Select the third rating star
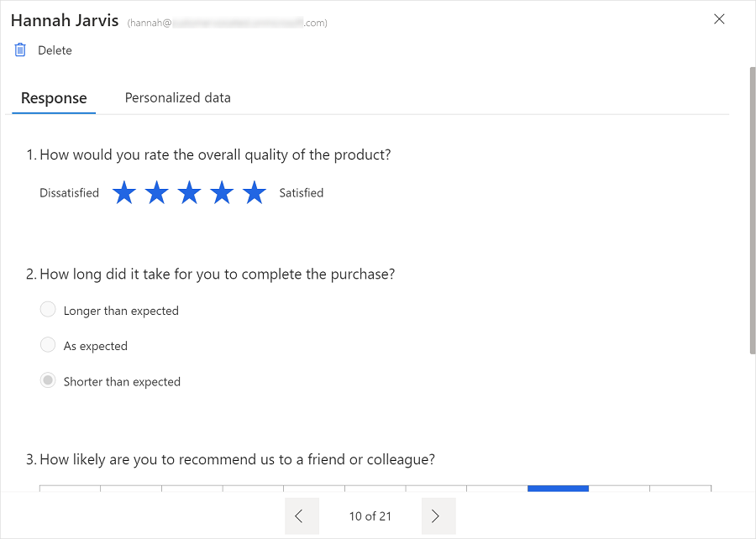Viewport: 756px width, 539px height. point(190,192)
